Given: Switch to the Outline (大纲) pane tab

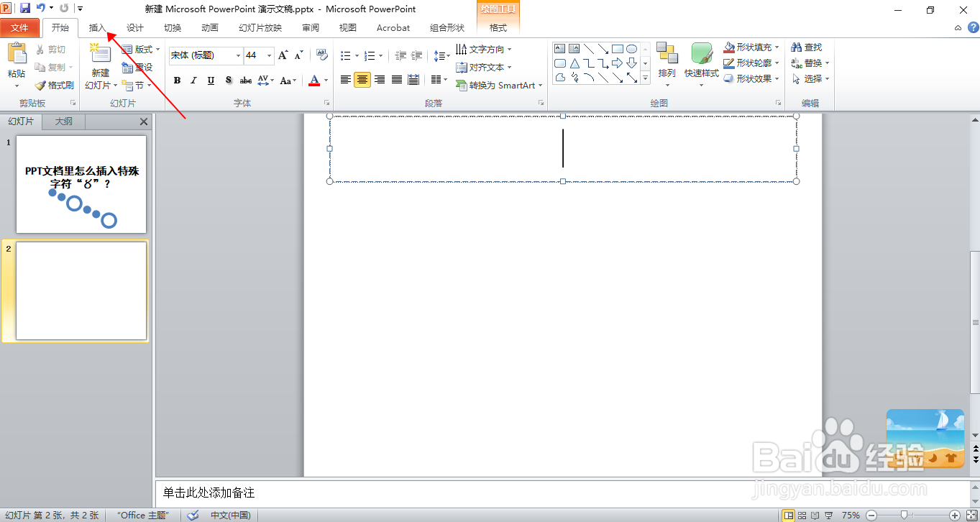Looking at the screenshot, I should coord(64,122).
